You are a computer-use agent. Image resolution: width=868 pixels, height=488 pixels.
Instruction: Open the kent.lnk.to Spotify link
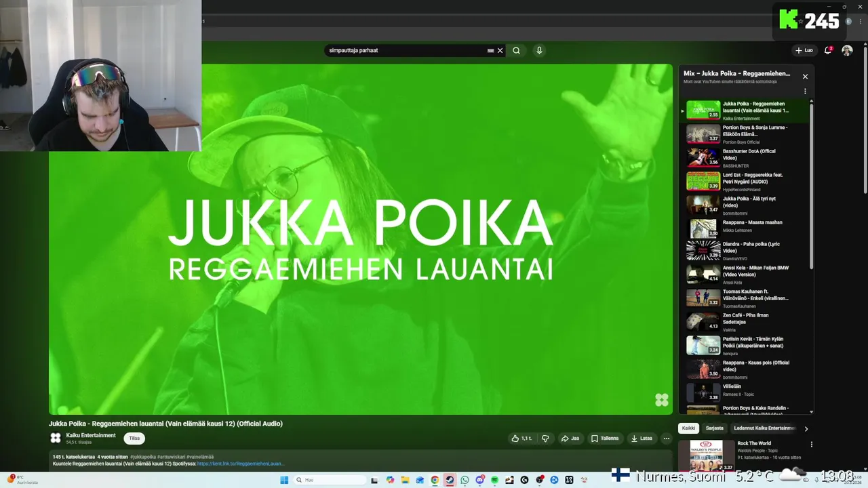[241, 464]
